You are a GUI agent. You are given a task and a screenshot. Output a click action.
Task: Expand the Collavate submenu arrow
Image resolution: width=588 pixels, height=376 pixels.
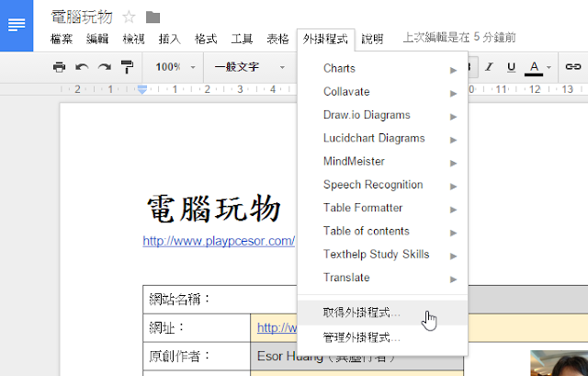453,94
